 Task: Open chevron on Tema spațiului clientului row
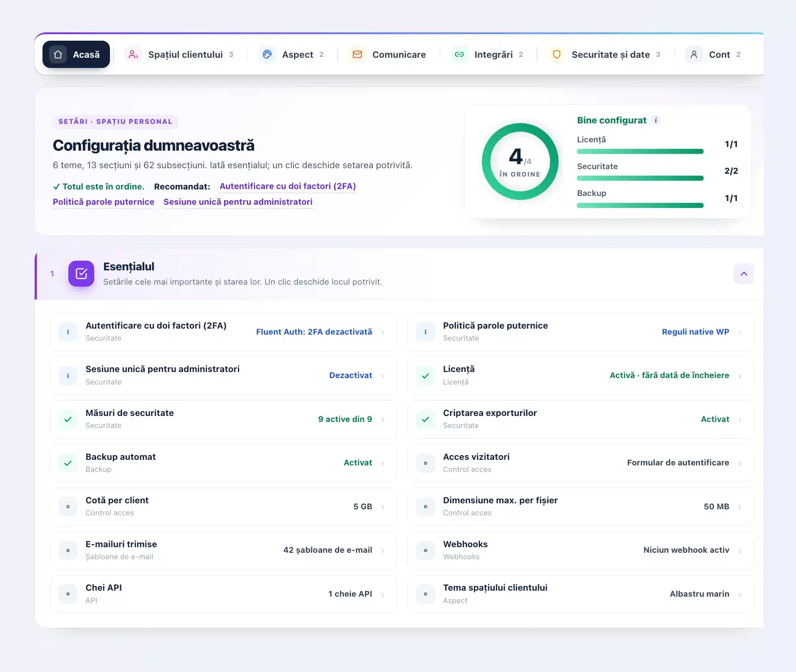(x=740, y=594)
